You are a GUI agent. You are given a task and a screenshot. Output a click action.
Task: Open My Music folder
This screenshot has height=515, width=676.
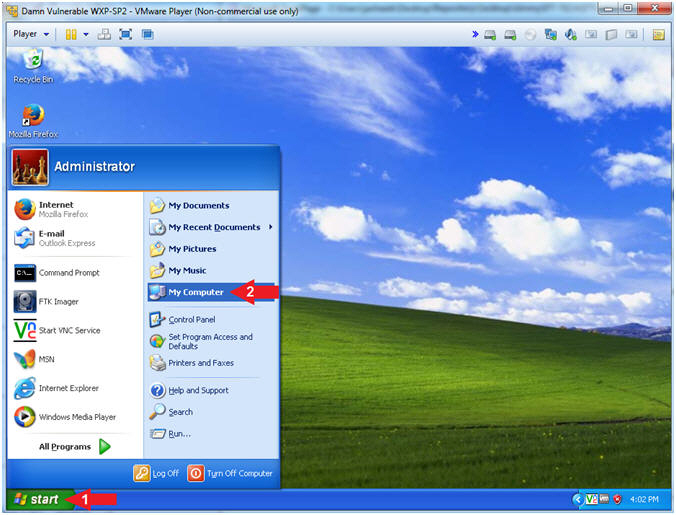[x=178, y=271]
